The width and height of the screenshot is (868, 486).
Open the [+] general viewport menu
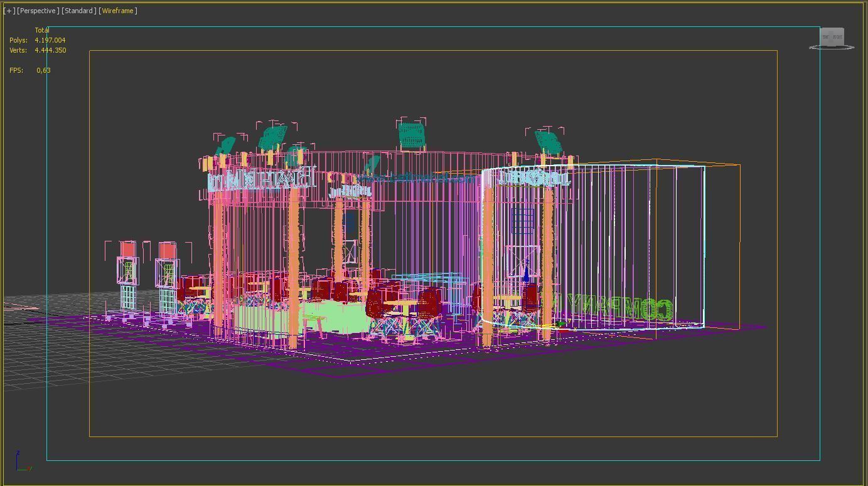(x=9, y=11)
